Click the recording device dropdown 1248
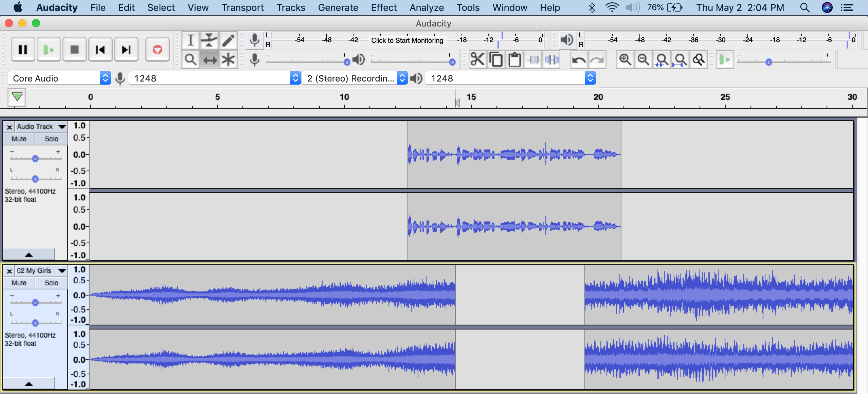Viewport: 868px width, 394px height. (212, 78)
